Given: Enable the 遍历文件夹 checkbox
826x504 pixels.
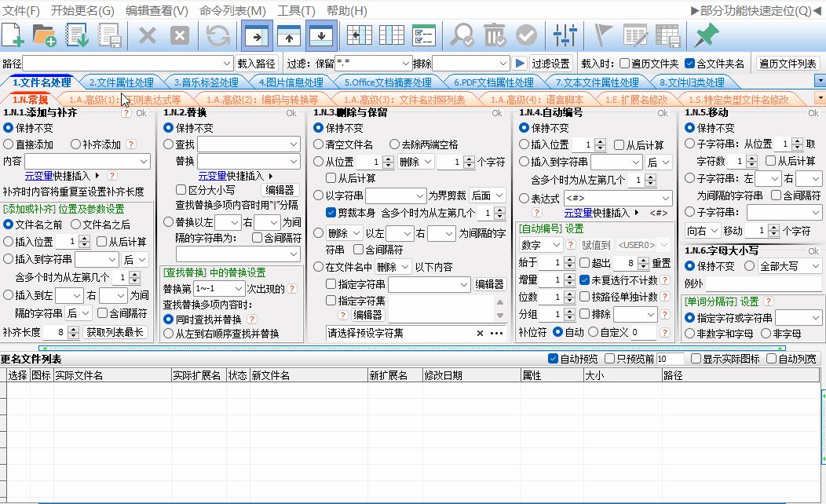Looking at the screenshot, I should 625,64.
